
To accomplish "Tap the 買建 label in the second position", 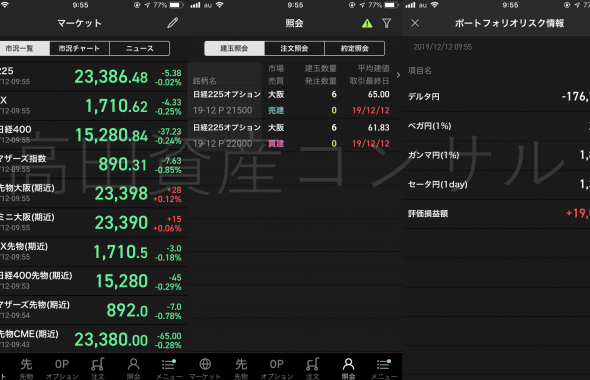I will pyautogui.click(x=276, y=143).
